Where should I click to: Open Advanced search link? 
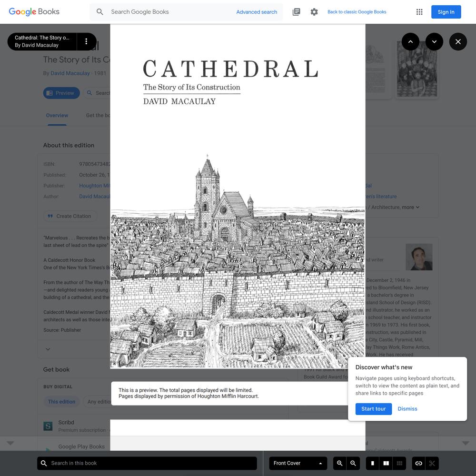click(x=257, y=12)
